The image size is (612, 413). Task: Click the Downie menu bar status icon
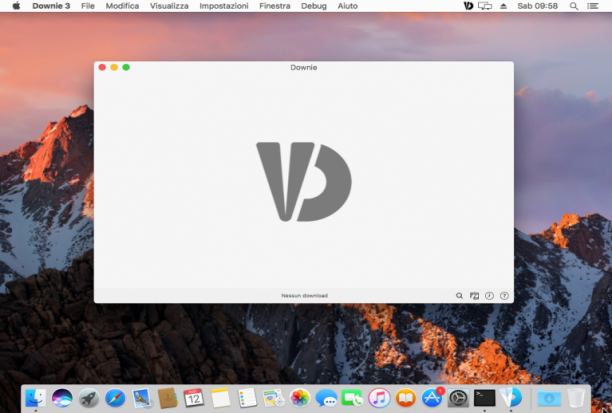[x=468, y=6]
